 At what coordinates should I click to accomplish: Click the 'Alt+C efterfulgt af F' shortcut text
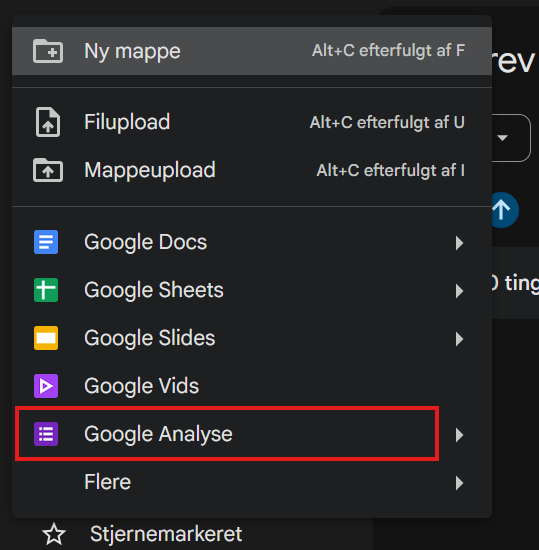(x=389, y=51)
